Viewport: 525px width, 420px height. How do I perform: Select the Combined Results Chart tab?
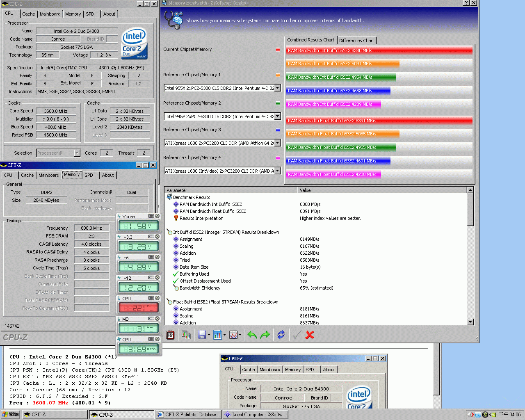pyautogui.click(x=310, y=40)
